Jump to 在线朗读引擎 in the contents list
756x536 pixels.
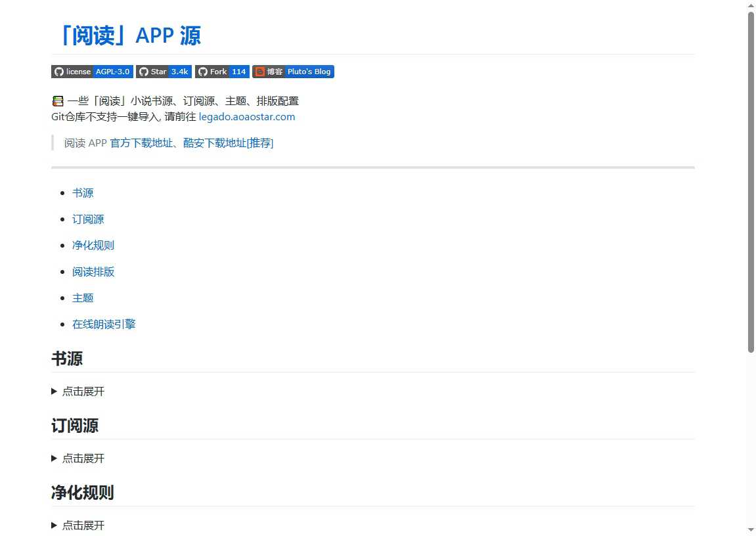pos(104,324)
